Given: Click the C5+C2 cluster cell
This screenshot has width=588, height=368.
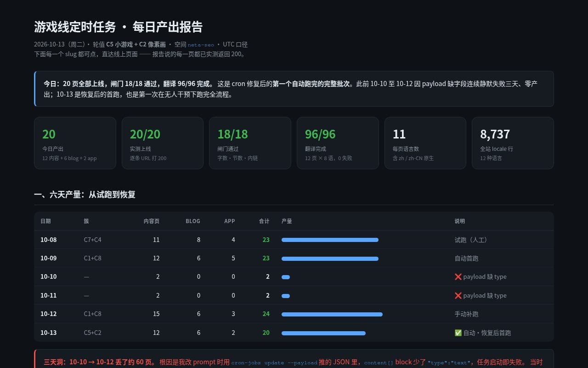Looking at the screenshot, I should click(93, 333).
